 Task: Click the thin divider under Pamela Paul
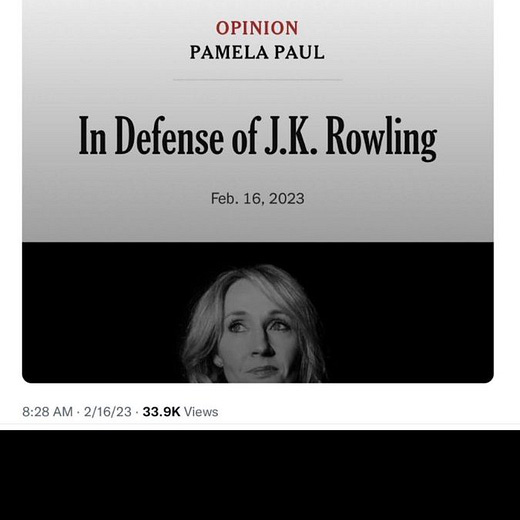click(257, 80)
